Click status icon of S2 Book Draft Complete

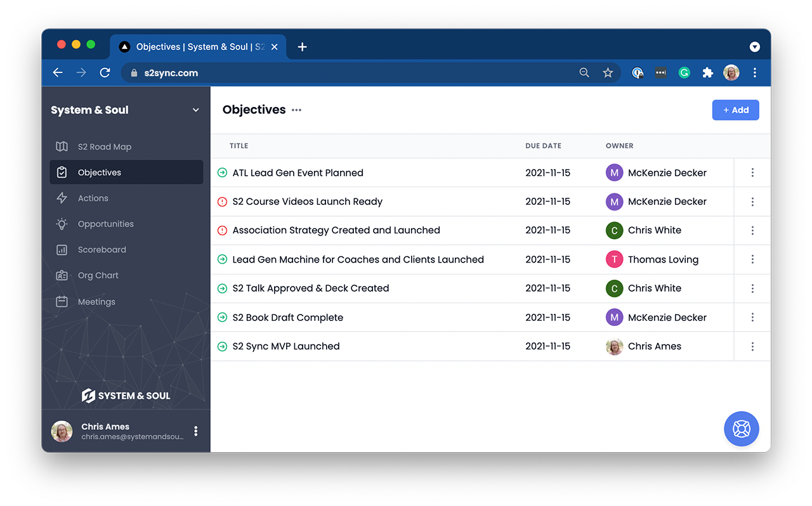pos(222,317)
